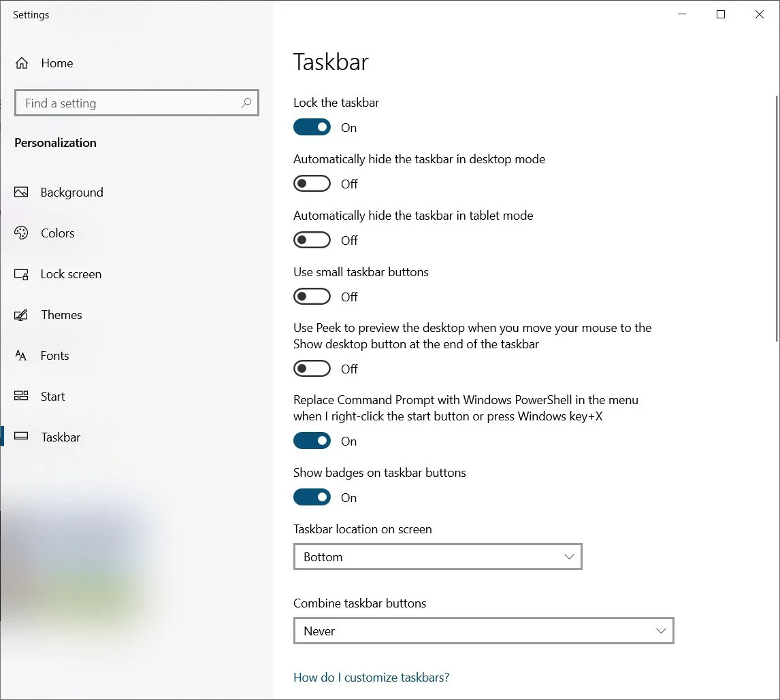Close the Settings window
780x700 pixels.
(759, 14)
